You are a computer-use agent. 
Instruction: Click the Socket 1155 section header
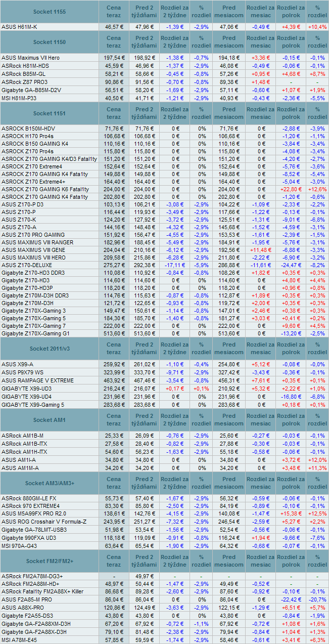(x=50, y=11)
